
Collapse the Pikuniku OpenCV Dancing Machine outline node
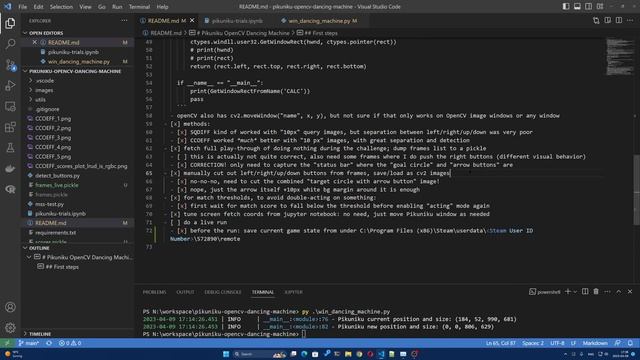click(29, 257)
